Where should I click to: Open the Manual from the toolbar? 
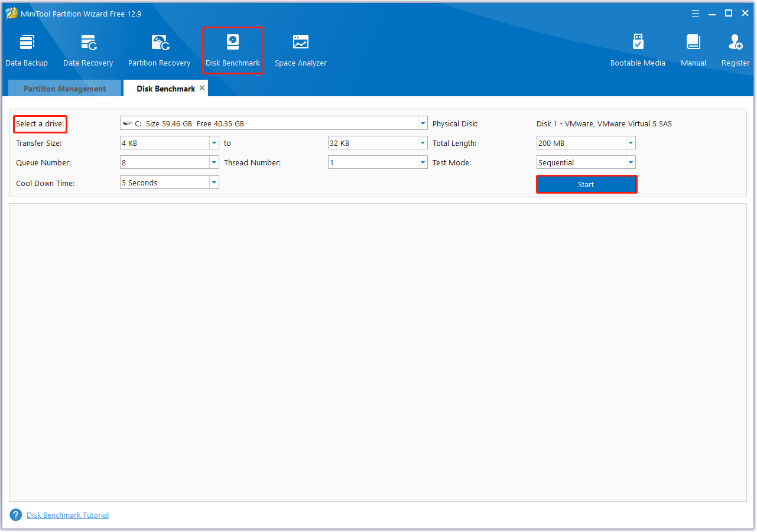[x=693, y=50]
